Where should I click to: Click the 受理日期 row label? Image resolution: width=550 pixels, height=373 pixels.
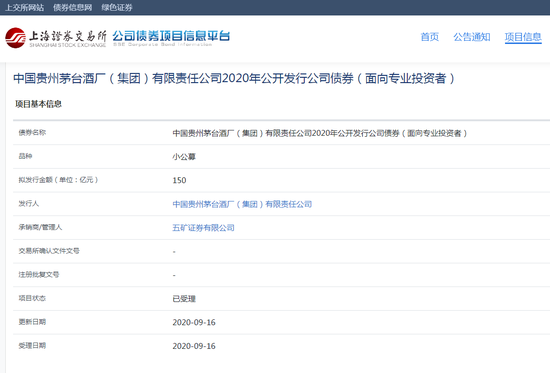coord(32,346)
